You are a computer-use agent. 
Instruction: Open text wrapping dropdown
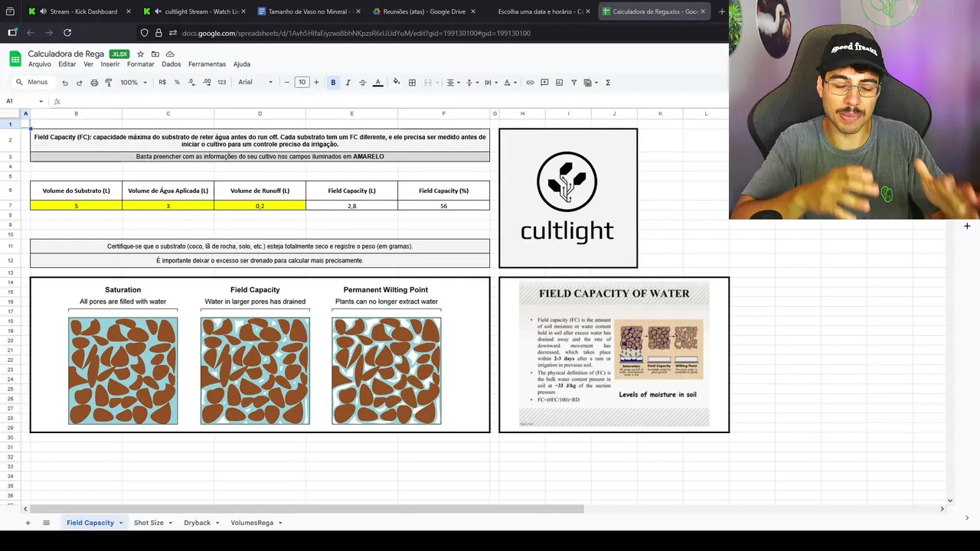(490, 83)
